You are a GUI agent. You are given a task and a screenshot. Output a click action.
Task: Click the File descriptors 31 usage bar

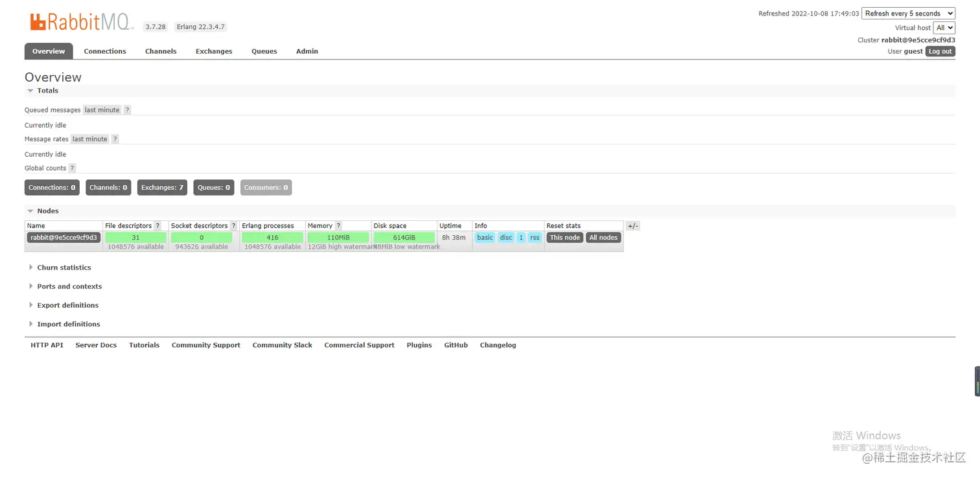click(x=135, y=238)
